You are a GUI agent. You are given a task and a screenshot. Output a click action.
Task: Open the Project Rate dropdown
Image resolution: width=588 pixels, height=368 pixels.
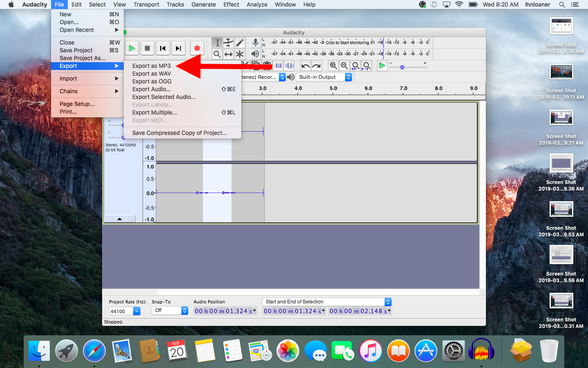click(x=137, y=311)
